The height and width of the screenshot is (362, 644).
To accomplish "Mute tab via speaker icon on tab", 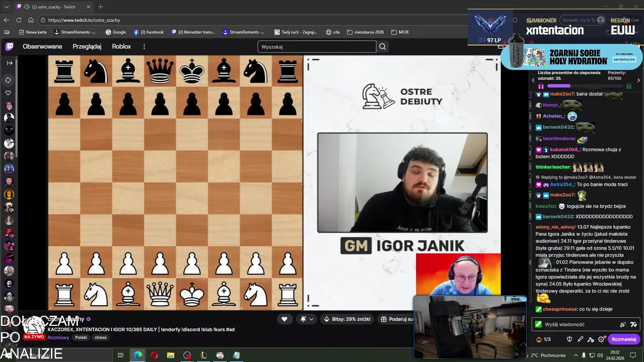I will (x=26, y=7).
